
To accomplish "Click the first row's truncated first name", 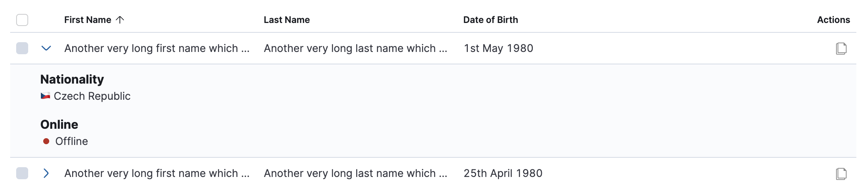I will [x=157, y=48].
